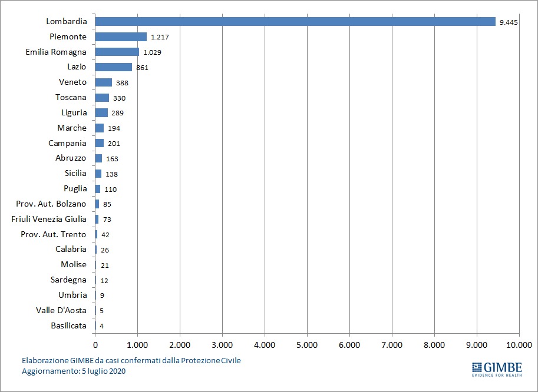The image size is (538, 392).
Task: Click the Friuli Venezia Giulia label
Action: click(x=49, y=219)
